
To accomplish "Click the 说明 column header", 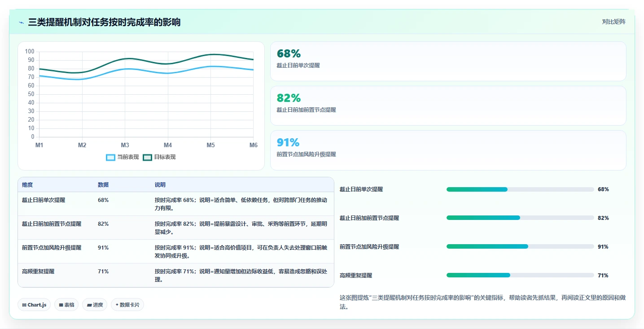I will point(160,185).
